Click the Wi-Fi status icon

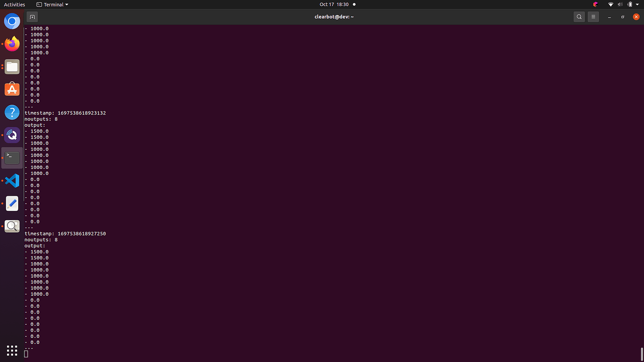pos(610,5)
